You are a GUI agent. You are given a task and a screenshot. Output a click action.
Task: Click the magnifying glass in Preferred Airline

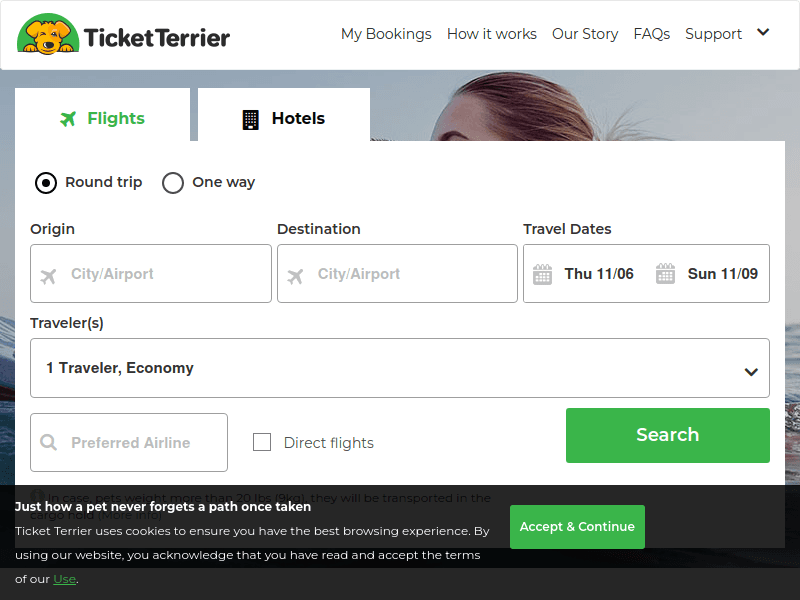(x=49, y=442)
